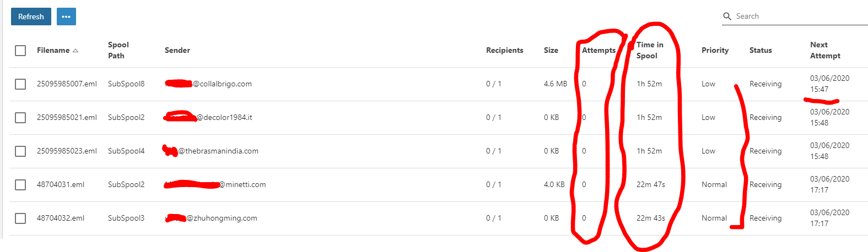Click the 48704032.eml filename
Viewport: 868px width, 252px height.
pyautogui.click(x=61, y=218)
